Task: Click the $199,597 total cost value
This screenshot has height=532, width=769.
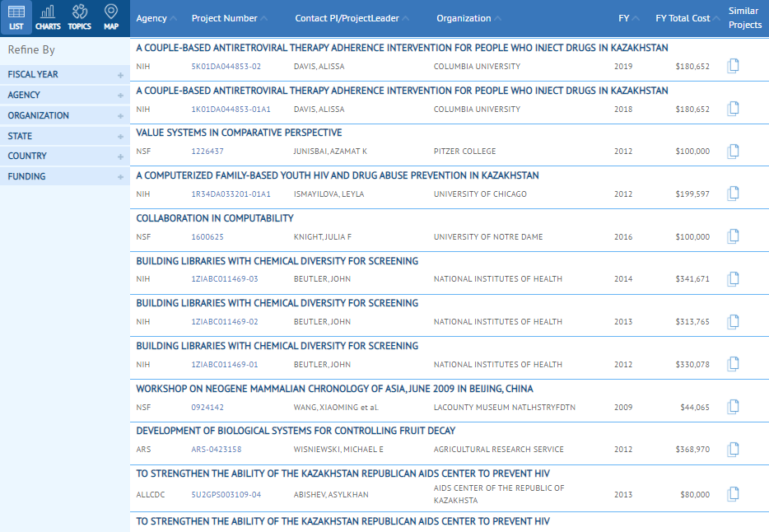Action: (x=692, y=194)
